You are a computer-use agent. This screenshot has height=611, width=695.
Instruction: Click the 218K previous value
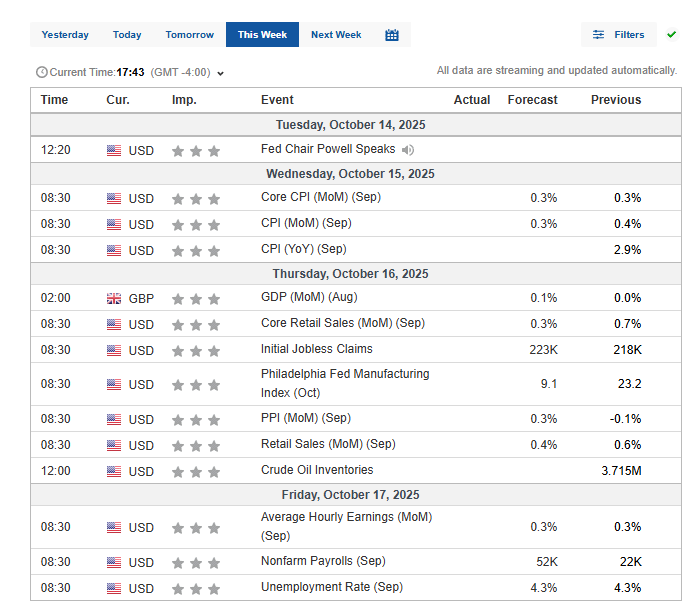coord(627,350)
